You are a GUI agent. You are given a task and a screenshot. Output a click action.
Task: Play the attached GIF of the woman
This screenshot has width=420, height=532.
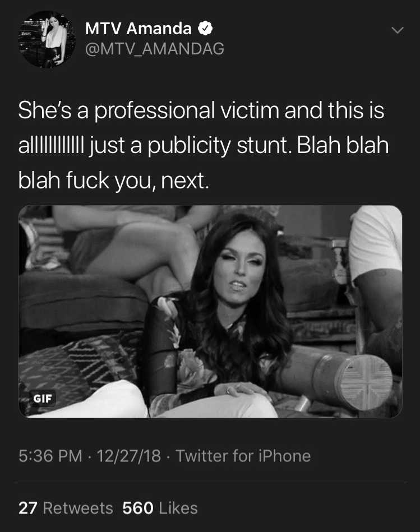pyautogui.click(x=210, y=312)
